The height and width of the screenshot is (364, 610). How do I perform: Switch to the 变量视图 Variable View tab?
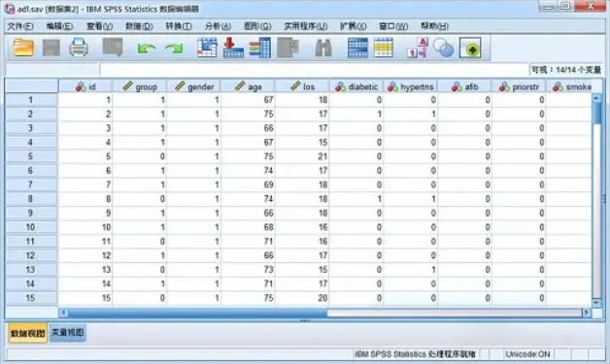pos(68,333)
